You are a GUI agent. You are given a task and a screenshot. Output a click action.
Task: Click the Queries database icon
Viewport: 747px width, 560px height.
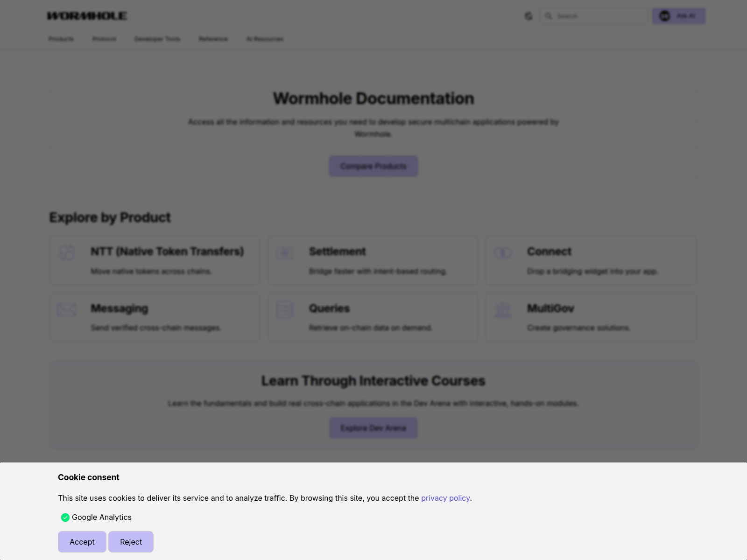point(285,310)
